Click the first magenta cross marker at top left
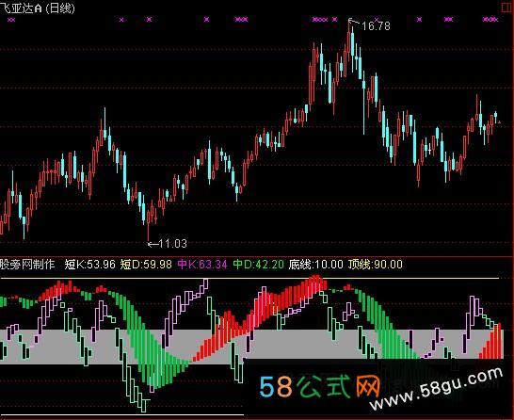This screenshot has width=514, height=420. [x=11, y=20]
